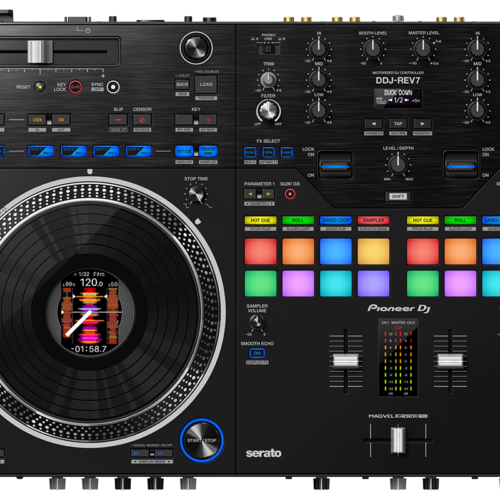Trigger the blue SLOT 2 button
The width and height of the screenshot is (500, 500).
73,151
